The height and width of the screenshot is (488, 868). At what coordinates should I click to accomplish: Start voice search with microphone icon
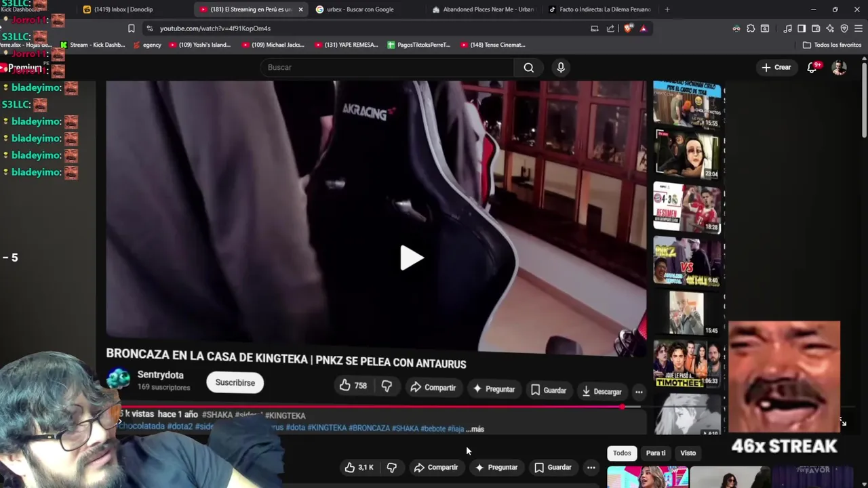coord(561,67)
